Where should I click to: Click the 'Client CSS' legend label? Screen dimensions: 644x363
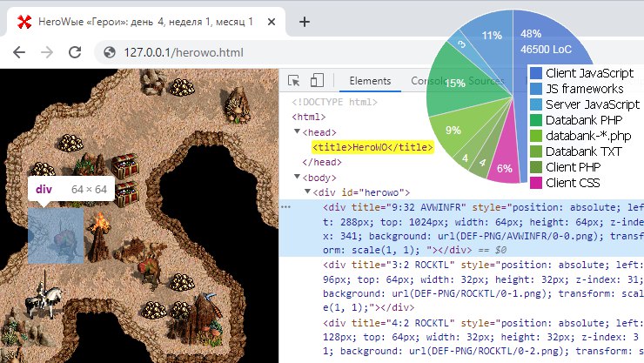point(573,183)
